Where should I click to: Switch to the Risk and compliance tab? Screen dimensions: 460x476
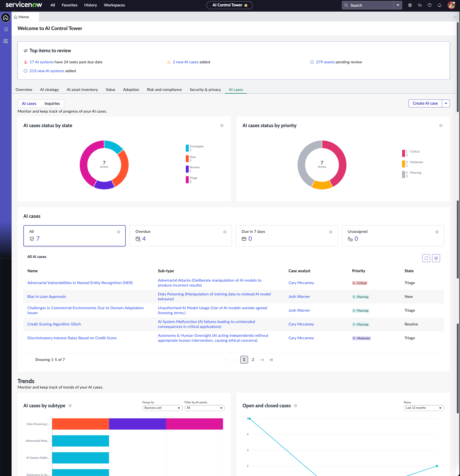(x=164, y=90)
